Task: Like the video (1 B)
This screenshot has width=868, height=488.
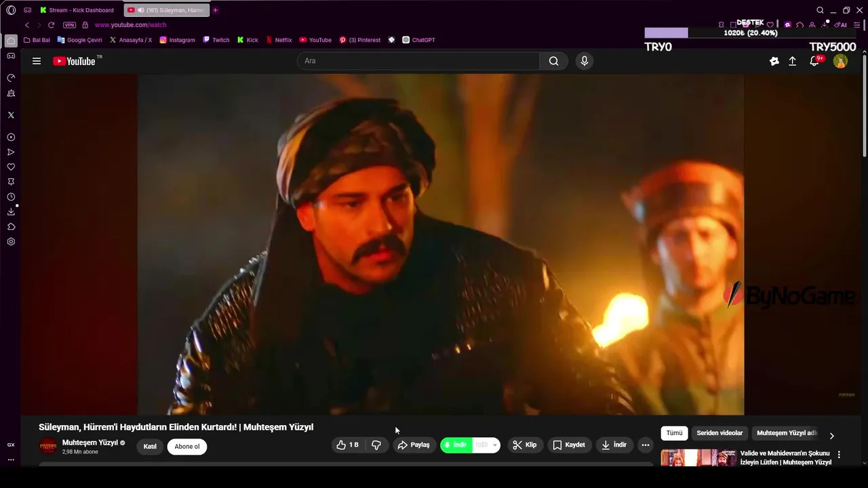Action: tap(349, 445)
